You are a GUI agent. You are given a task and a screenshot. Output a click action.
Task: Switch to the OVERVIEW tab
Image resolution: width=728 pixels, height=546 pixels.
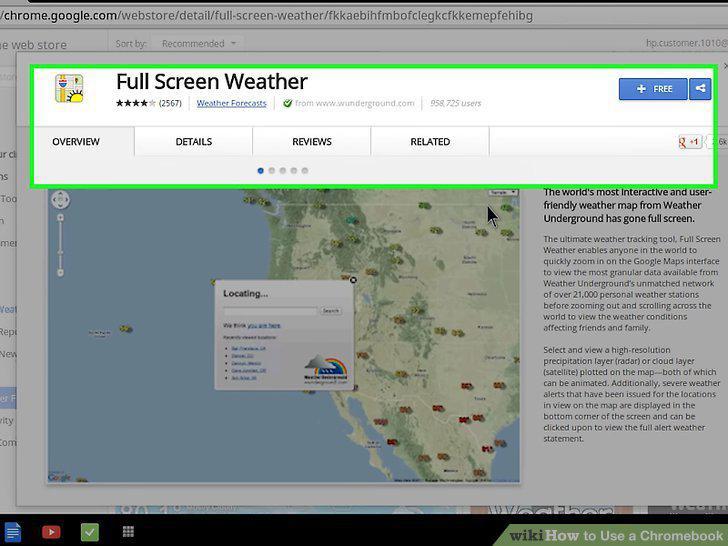click(76, 142)
